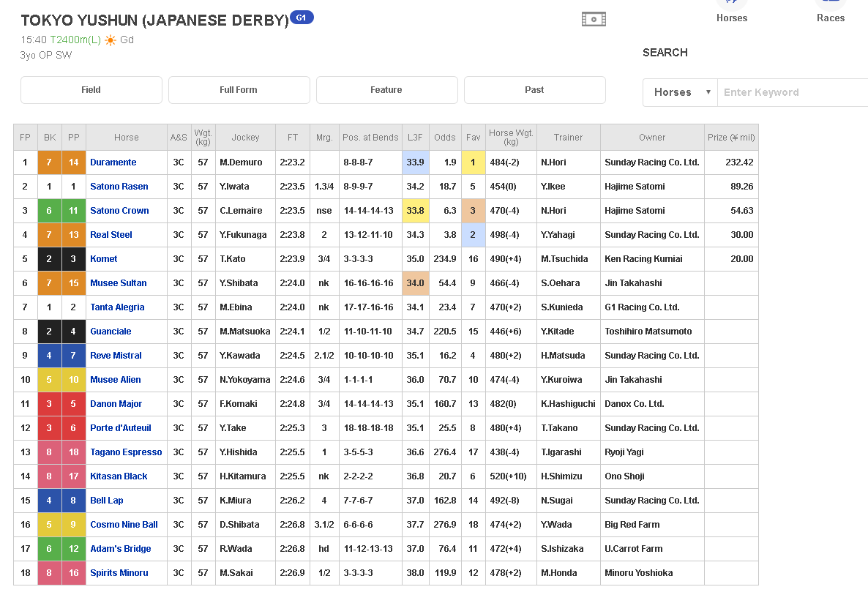Open Reve Mistral horse link
The width and height of the screenshot is (868, 595).
coord(116,356)
